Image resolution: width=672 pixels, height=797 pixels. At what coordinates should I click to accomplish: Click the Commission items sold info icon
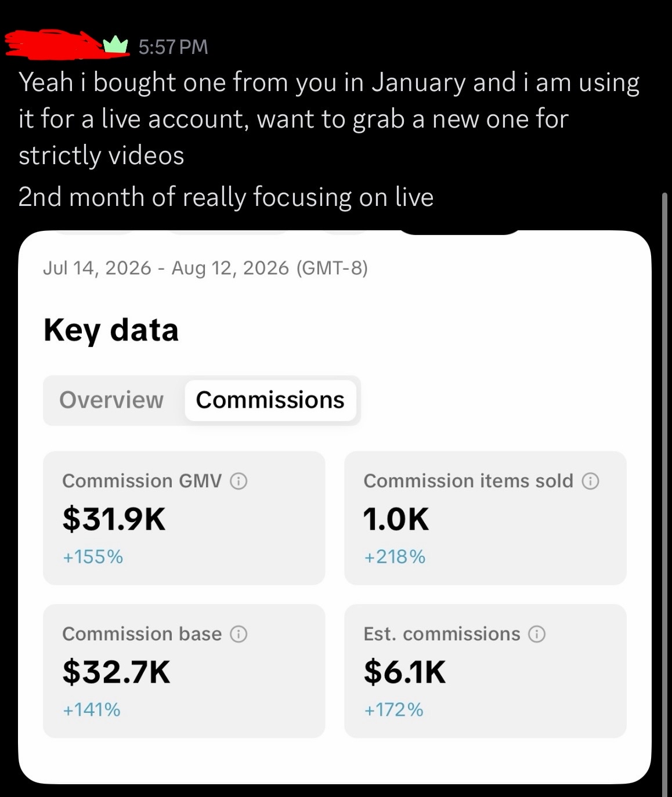(x=590, y=481)
